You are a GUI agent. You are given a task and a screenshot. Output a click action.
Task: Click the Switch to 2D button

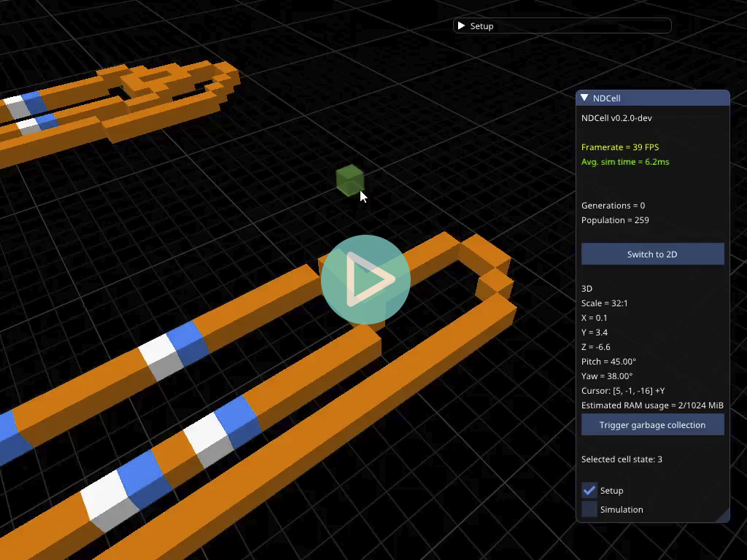[652, 254]
